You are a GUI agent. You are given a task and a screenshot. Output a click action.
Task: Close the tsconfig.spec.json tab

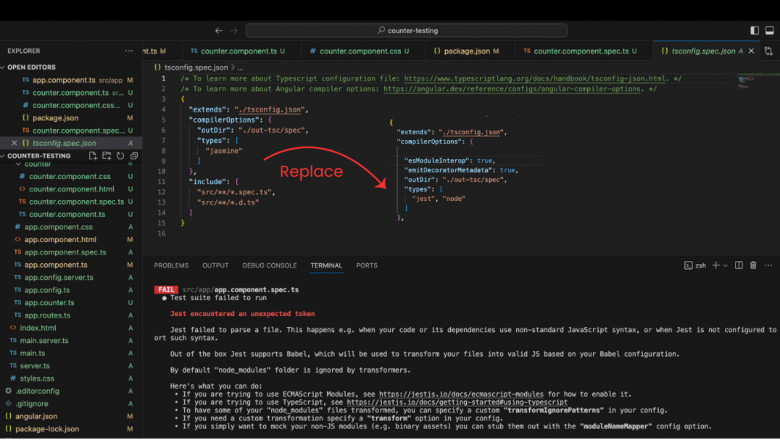751,51
